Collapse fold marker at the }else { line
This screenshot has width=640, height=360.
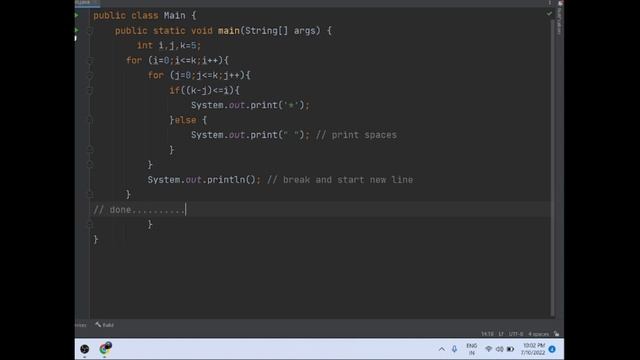pos(90,120)
